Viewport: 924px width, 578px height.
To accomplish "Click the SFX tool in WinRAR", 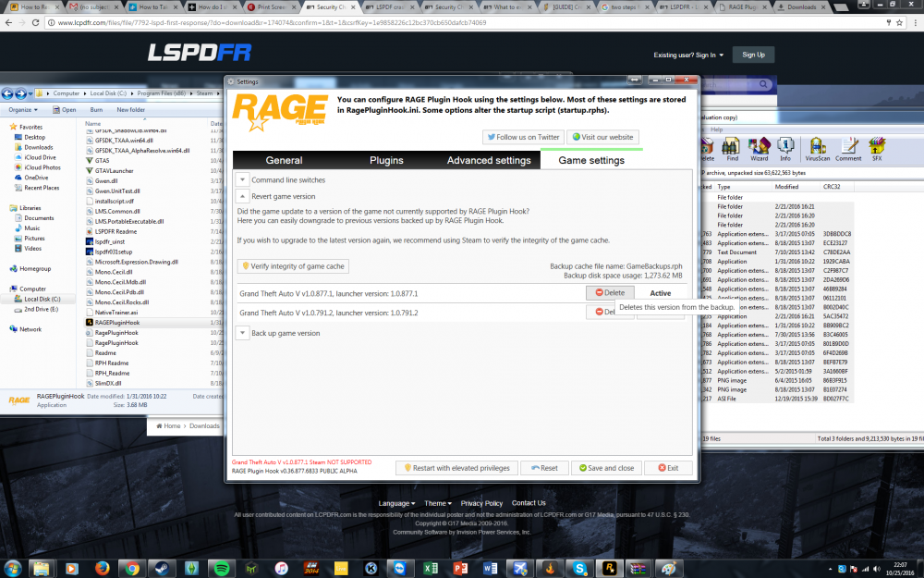I will click(877, 149).
